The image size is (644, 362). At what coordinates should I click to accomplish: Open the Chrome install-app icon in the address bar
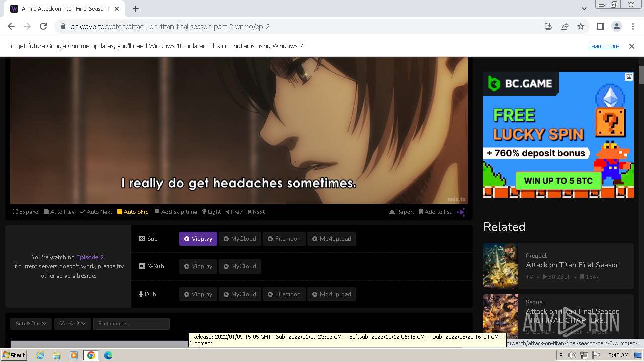point(548,27)
